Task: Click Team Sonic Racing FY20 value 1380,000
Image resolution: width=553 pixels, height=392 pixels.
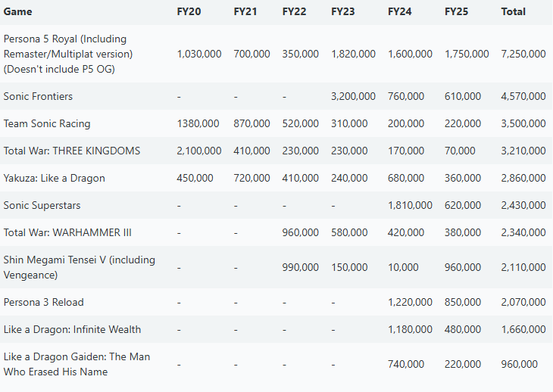Action: coord(198,123)
